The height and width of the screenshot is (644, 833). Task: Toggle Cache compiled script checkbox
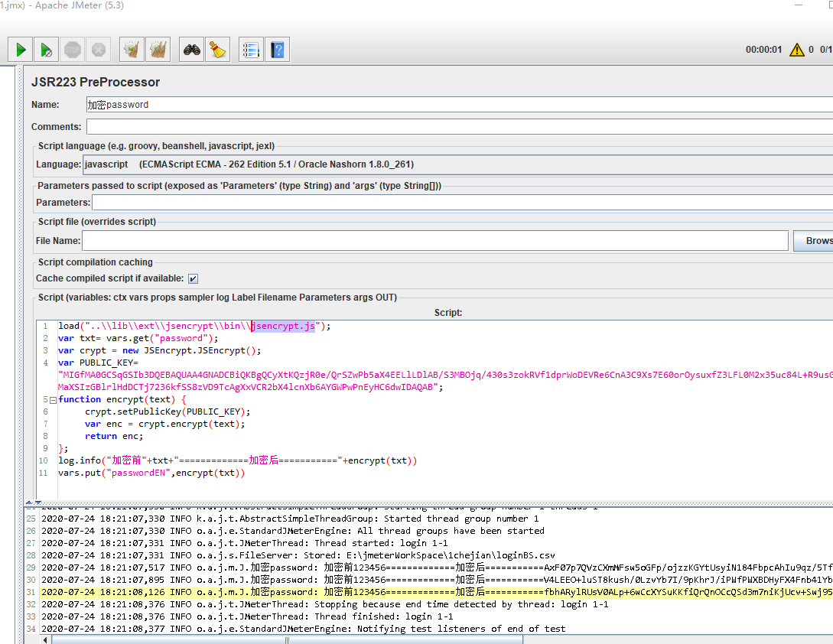[x=194, y=278]
